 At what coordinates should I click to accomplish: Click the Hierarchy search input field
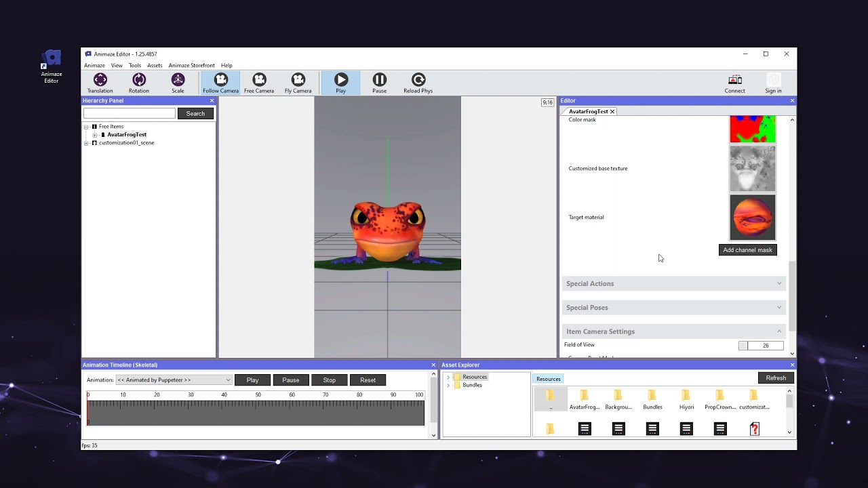(x=129, y=113)
